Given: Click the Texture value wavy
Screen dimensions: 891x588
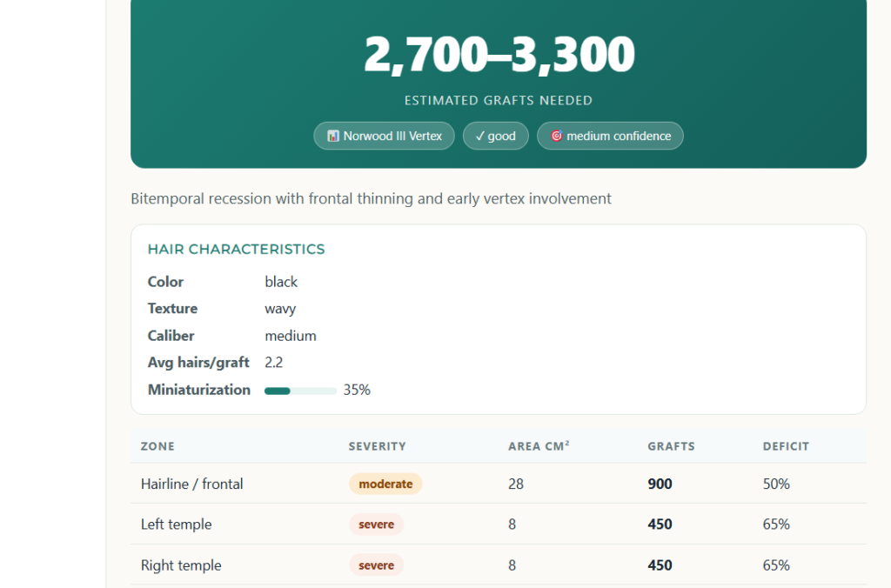Looking at the screenshot, I should [x=280, y=309].
